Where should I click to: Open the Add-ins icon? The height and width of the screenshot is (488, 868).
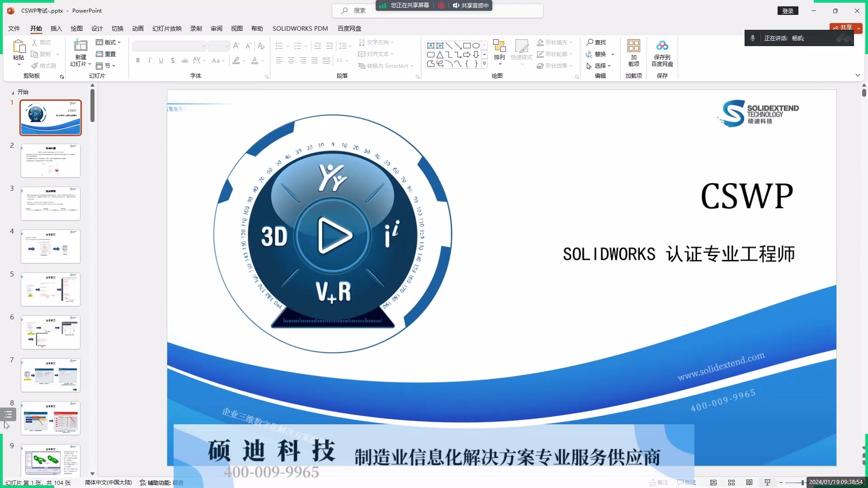(633, 46)
